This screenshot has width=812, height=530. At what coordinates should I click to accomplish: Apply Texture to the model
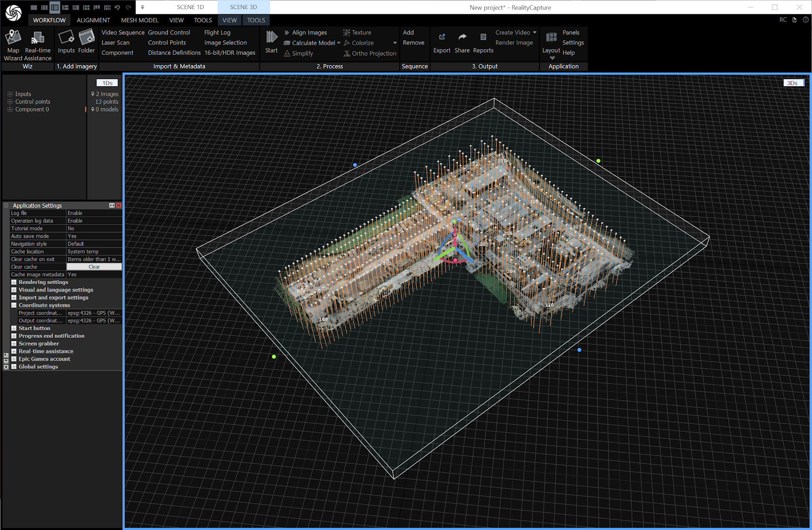pos(357,32)
